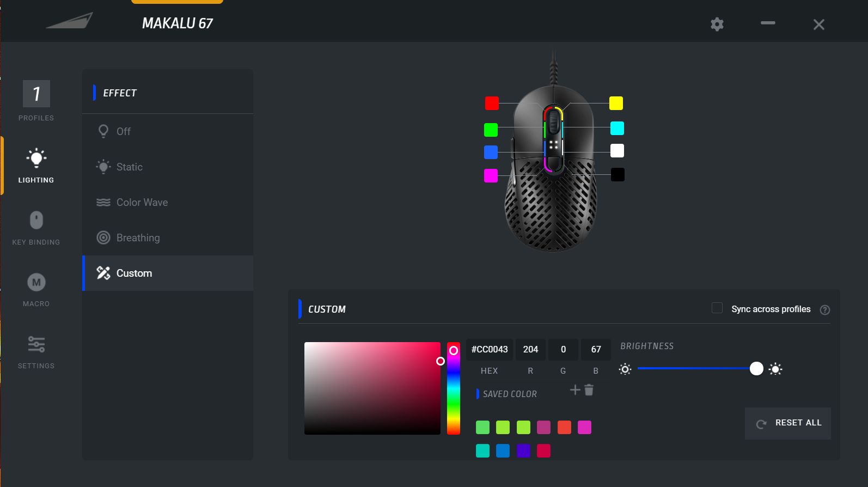Image resolution: width=868 pixels, height=487 pixels.
Task: Pick the orange-red saved color swatch
Action: point(564,427)
